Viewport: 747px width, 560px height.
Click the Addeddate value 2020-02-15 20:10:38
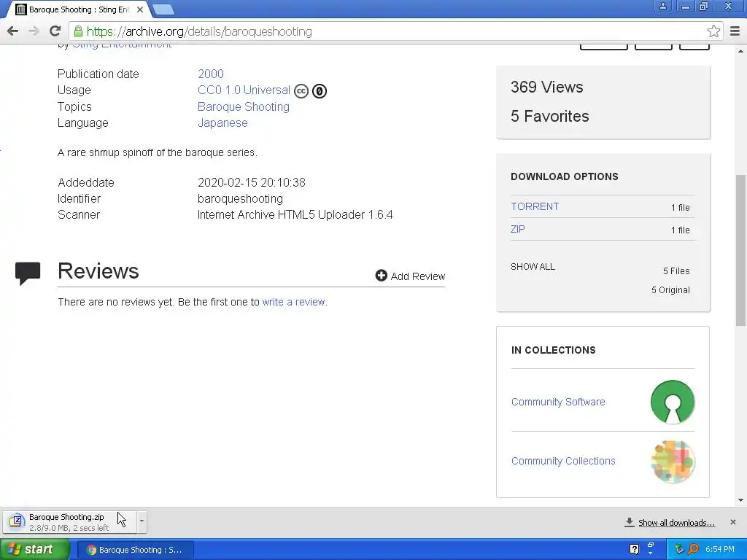click(252, 182)
